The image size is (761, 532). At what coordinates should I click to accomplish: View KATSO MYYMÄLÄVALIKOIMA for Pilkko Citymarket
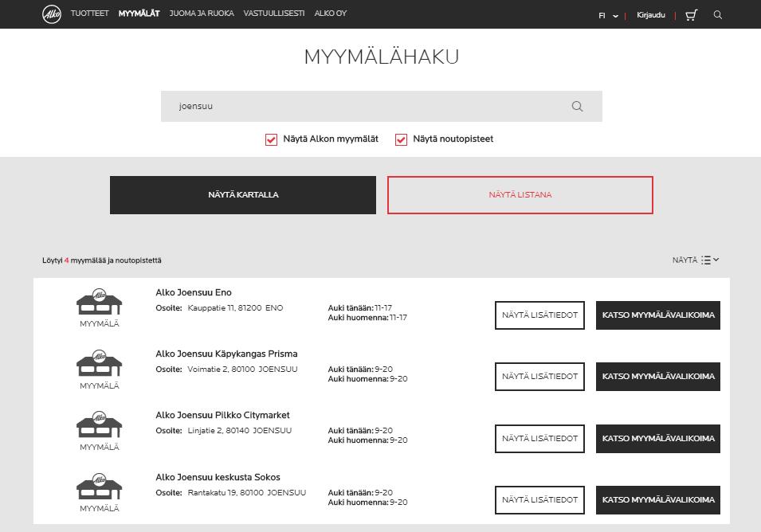click(x=658, y=438)
